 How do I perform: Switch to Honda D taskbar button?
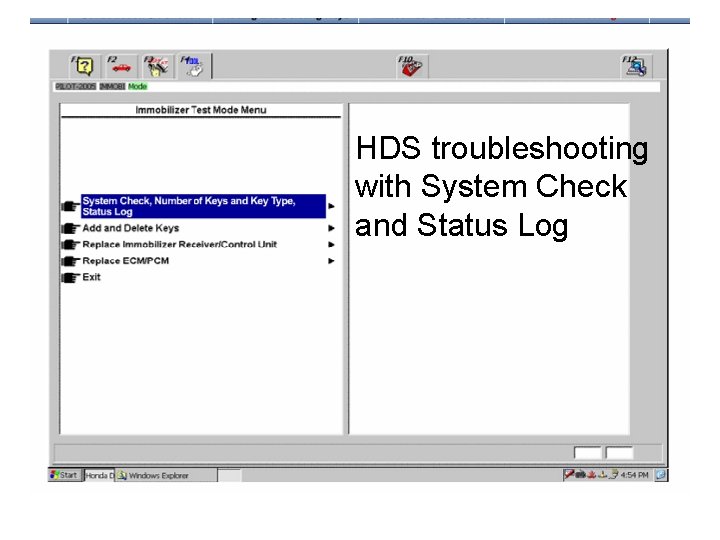pos(99,475)
